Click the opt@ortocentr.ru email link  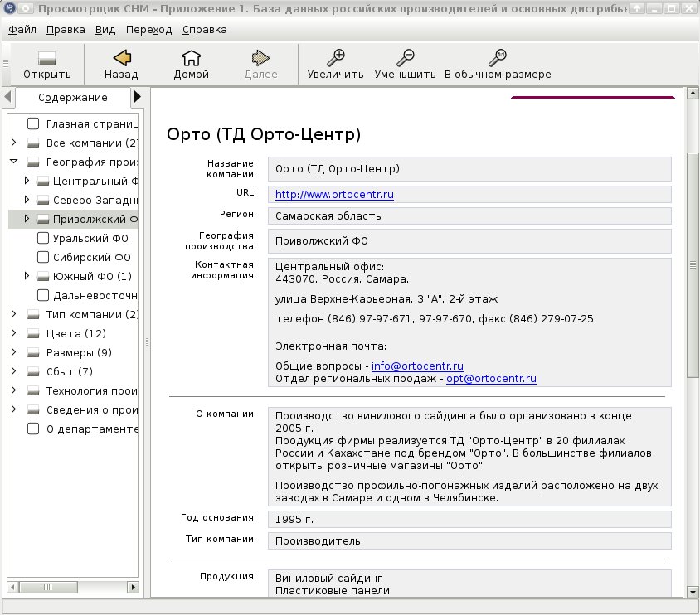pos(491,379)
